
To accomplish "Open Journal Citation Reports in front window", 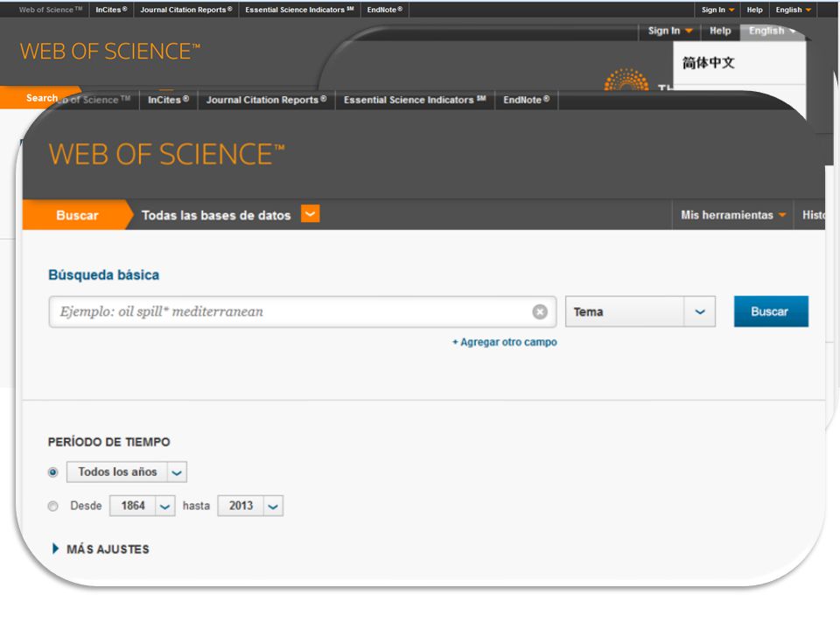I will click(x=266, y=100).
